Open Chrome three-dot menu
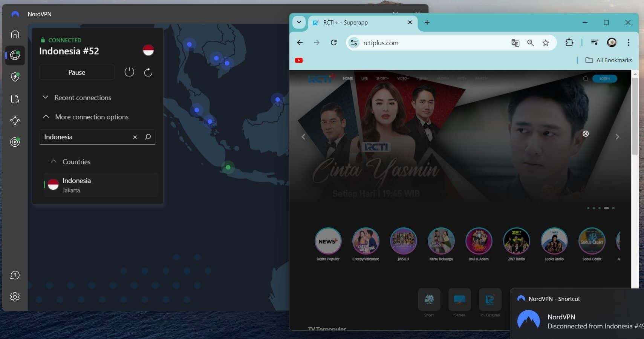644x339 pixels. [628, 43]
